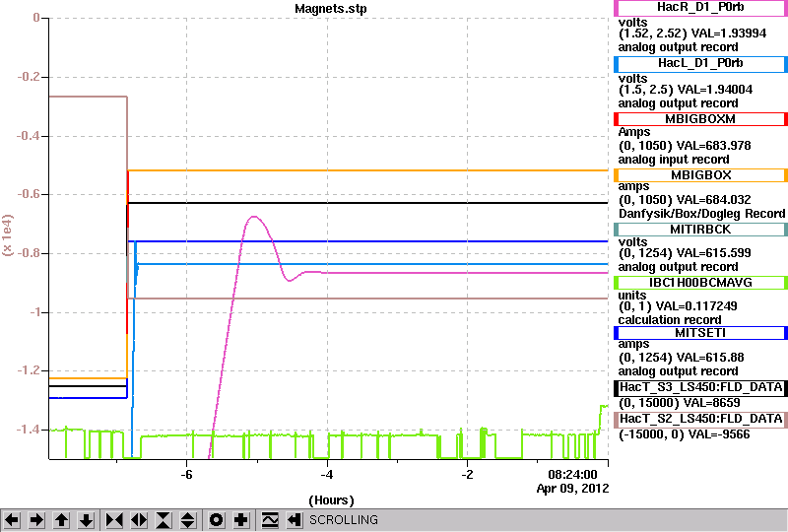Click the Apr 09, 2012 date label
This screenshot has height=532, width=788.
pos(572,489)
